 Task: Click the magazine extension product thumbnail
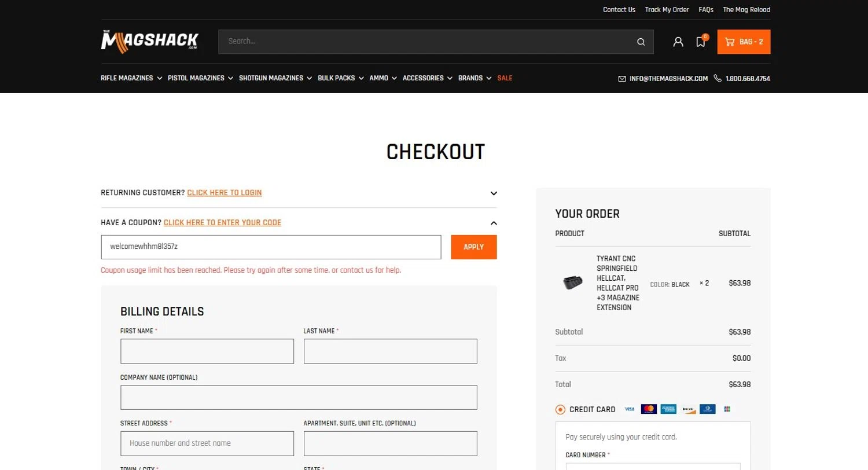pos(573,283)
